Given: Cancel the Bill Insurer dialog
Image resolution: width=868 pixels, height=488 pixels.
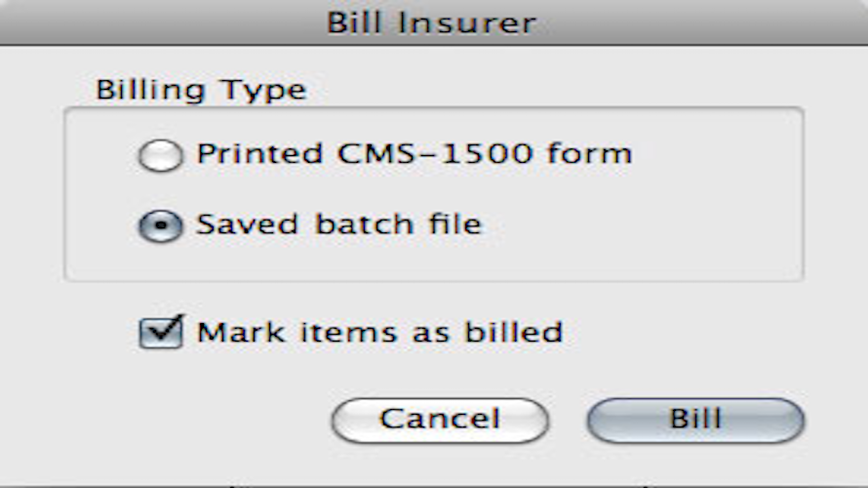Looking at the screenshot, I should pyautogui.click(x=440, y=420).
